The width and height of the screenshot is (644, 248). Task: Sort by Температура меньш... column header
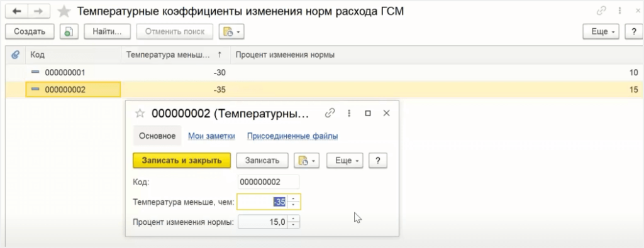pyautogui.click(x=176, y=55)
